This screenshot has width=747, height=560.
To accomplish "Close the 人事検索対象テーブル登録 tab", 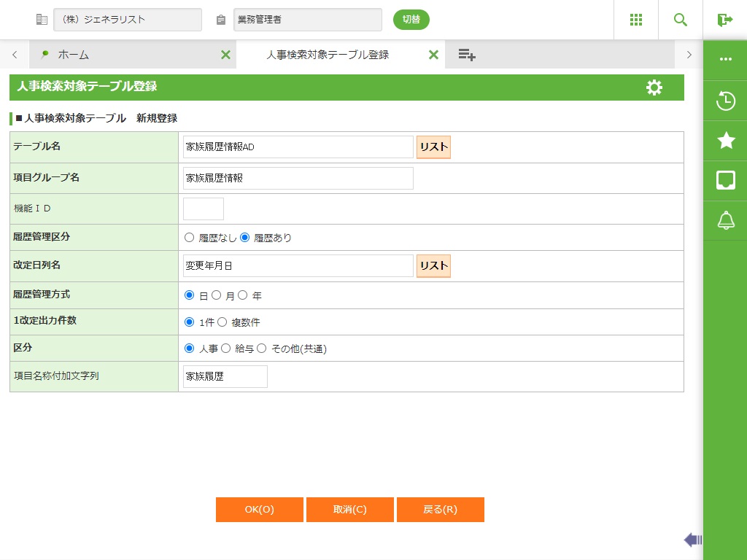I will tap(433, 55).
